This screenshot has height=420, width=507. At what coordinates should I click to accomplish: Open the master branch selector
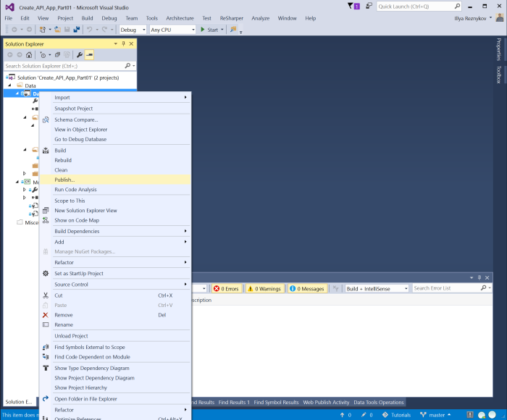tap(435, 415)
